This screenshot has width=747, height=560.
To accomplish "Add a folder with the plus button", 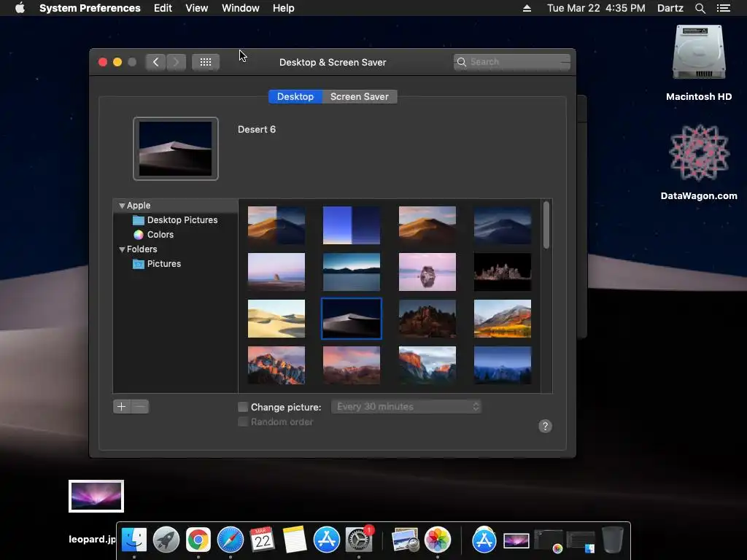I will click(122, 407).
